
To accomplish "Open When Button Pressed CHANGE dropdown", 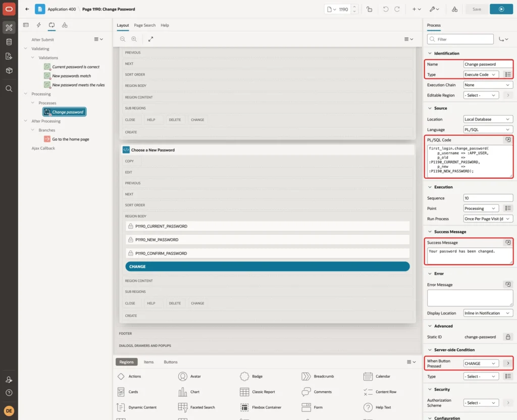I will (x=481, y=363).
